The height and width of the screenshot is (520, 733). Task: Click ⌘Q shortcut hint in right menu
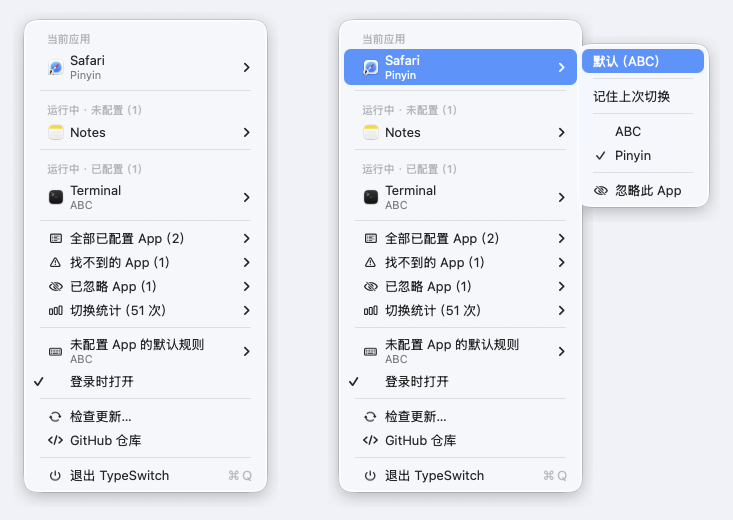pyautogui.click(x=555, y=476)
